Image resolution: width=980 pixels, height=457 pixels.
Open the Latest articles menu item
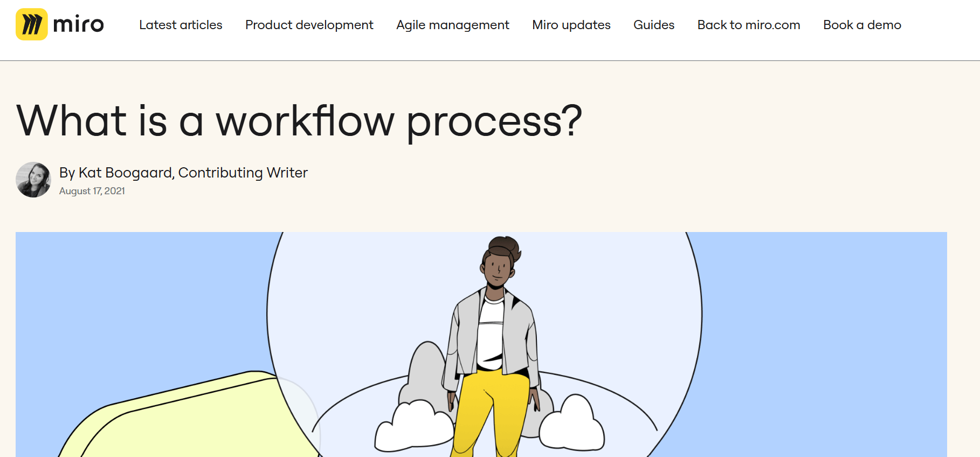click(181, 25)
